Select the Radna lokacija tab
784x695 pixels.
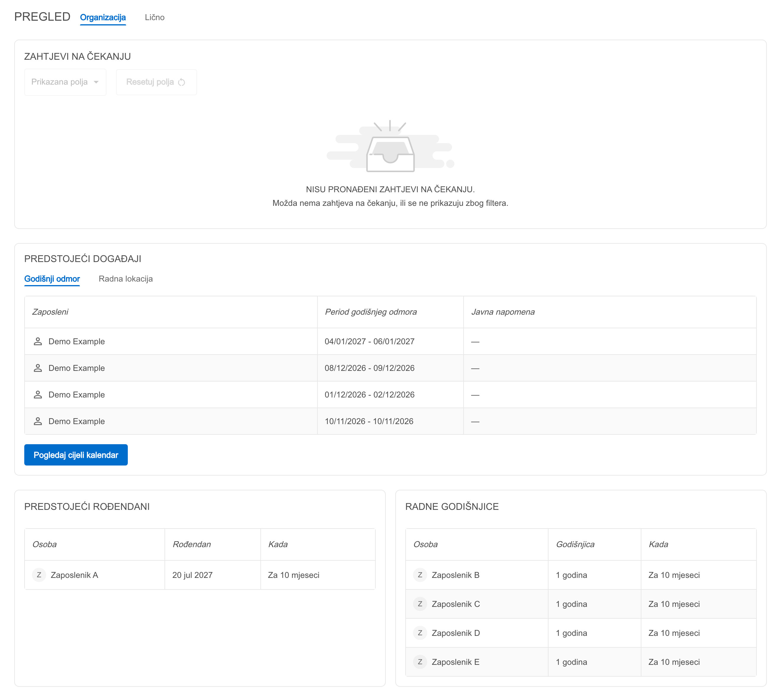pos(126,279)
